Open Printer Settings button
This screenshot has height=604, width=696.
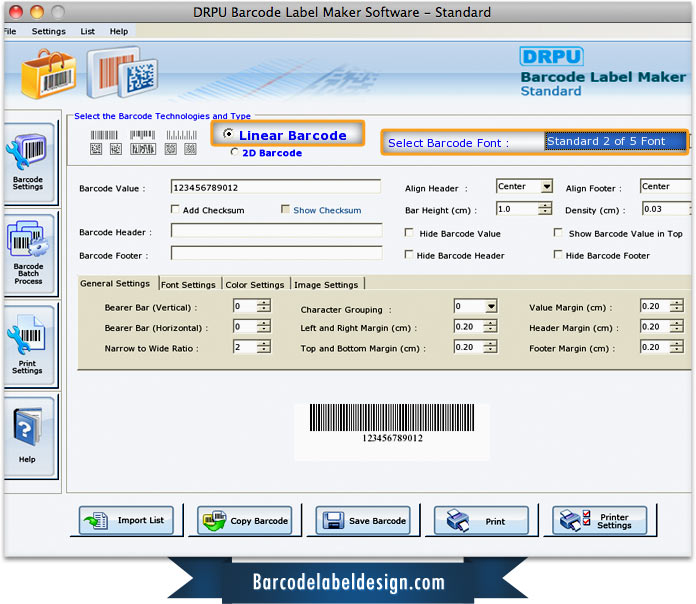(x=600, y=520)
